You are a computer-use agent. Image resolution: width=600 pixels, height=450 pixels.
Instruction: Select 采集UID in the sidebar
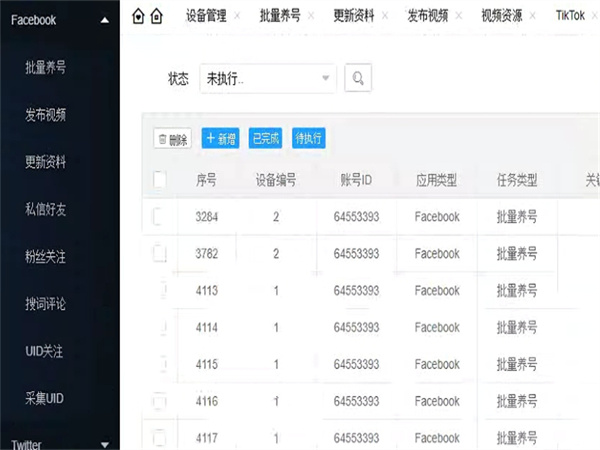pyautogui.click(x=44, y=398)
